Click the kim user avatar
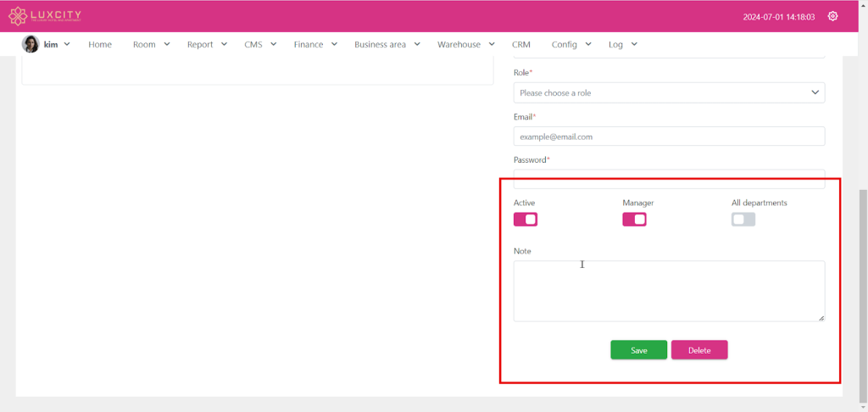Viewport: 868px width, 412px height. 31,44
